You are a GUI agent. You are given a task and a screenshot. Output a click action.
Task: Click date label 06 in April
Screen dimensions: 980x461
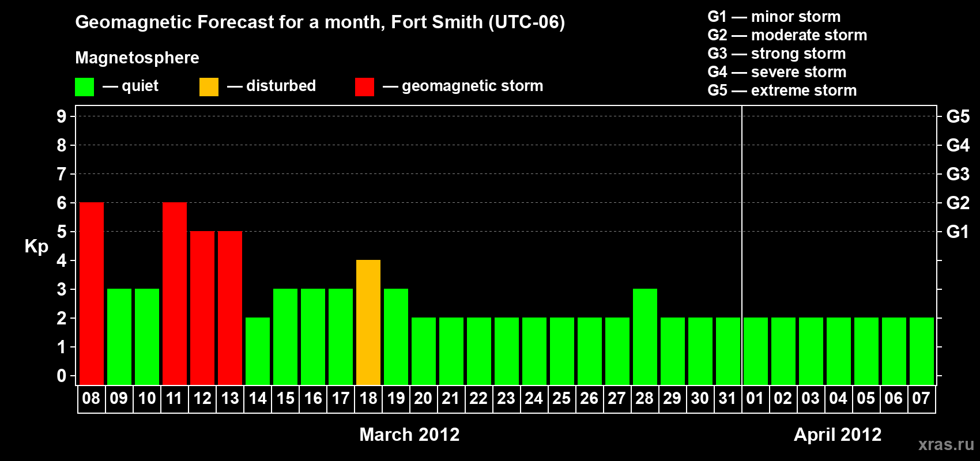point(894,399)
